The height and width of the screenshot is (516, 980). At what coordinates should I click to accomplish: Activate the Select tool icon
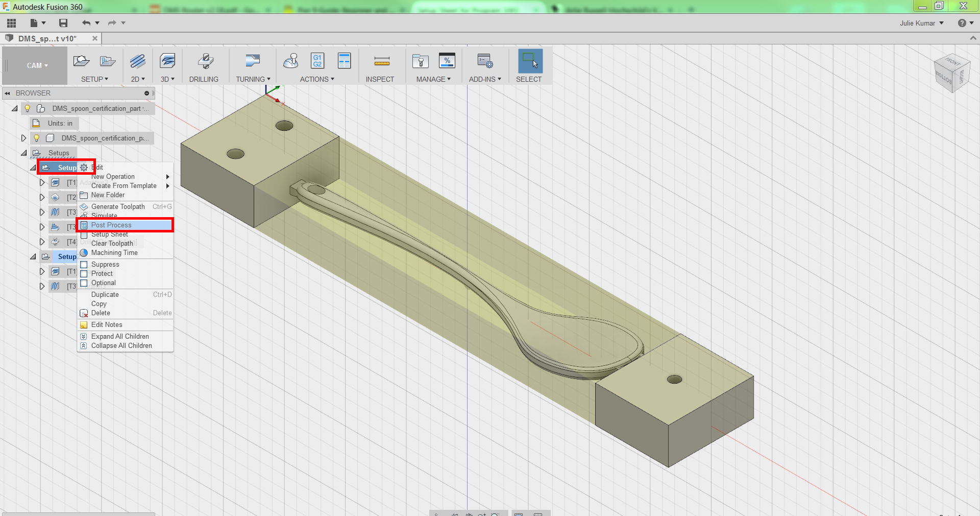pos(530,61)
